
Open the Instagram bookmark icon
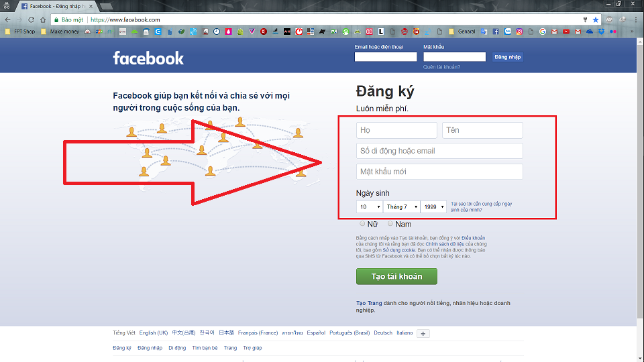click(519, 32)
